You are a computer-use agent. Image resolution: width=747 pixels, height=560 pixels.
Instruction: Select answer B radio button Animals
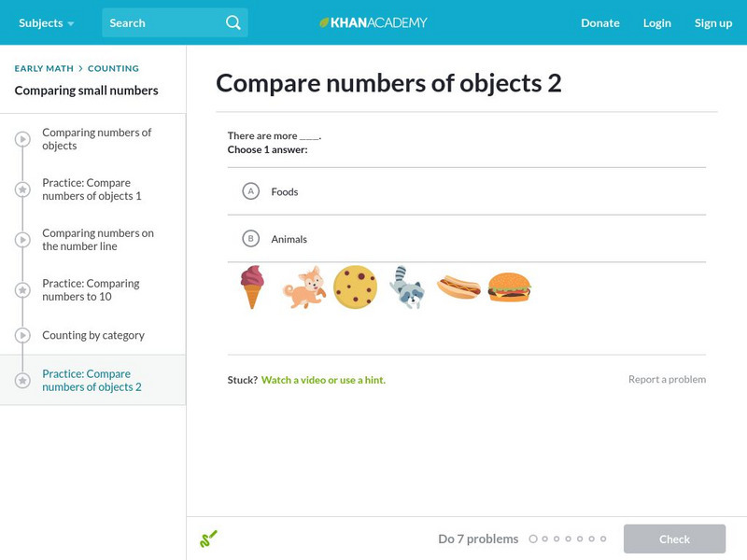(250, 239)
